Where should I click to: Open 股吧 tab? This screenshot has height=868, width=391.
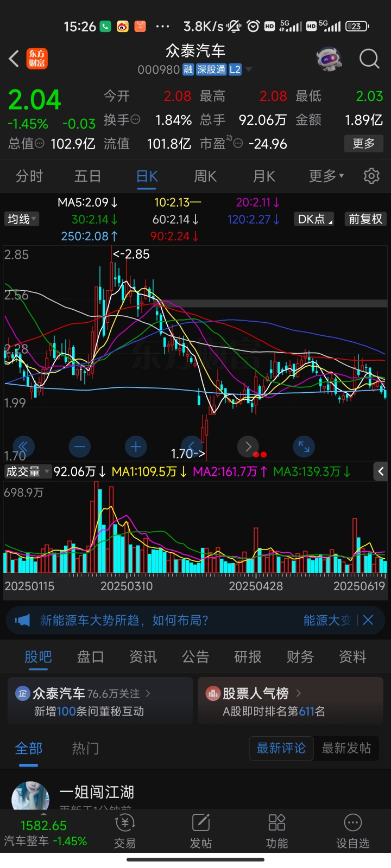click(38, 657)
